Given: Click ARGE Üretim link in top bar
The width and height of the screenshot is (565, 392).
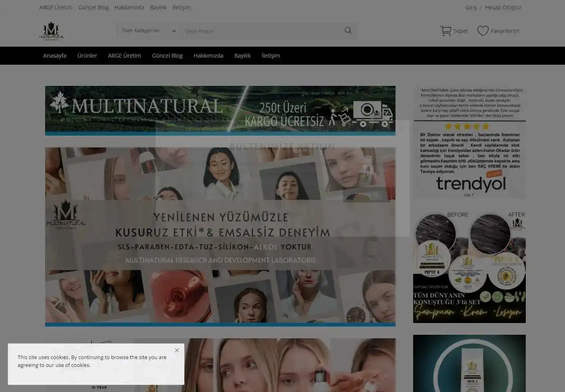Looking at the screenshot, I should pos(56,7).
